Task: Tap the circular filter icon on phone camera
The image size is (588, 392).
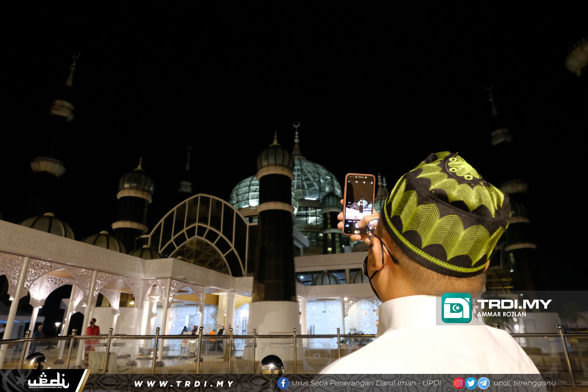Action: [x=364, y=182]
